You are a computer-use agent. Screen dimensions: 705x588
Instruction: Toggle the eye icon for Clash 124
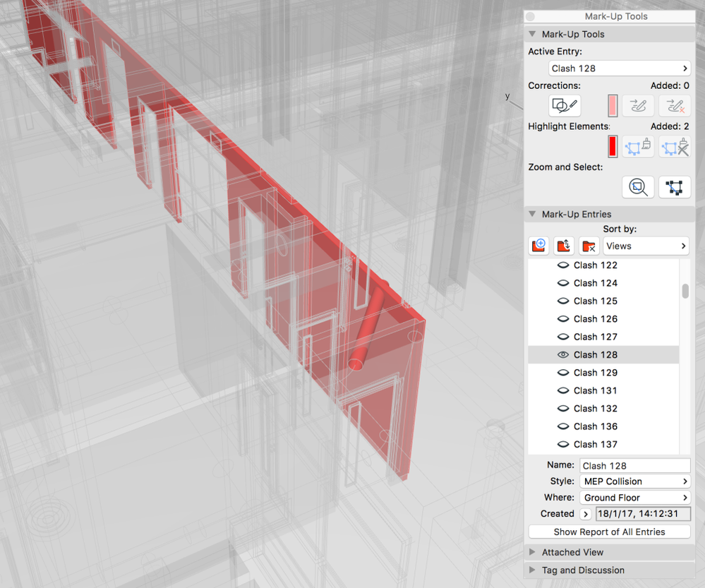(x=563, y=283)
